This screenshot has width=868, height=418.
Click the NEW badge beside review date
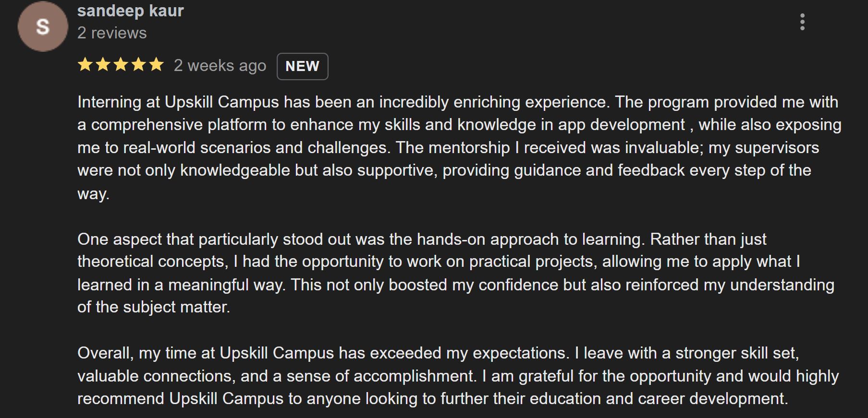(x=302, y=66)
